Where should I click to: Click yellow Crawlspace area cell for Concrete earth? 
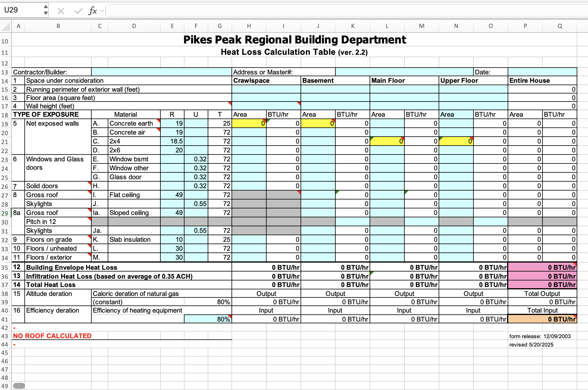point(249,123)
